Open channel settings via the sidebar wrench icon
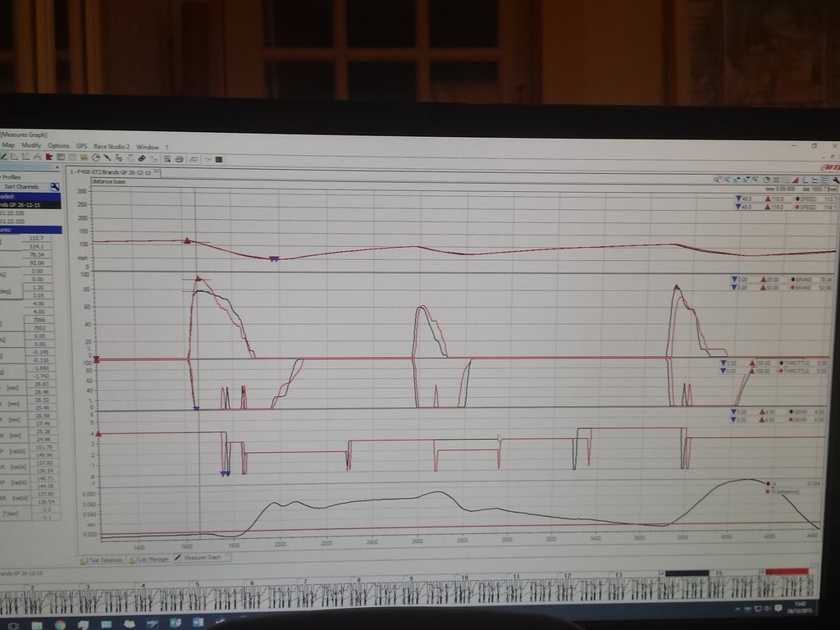Viewport: 840px width, 630px height. click(55, 187)
